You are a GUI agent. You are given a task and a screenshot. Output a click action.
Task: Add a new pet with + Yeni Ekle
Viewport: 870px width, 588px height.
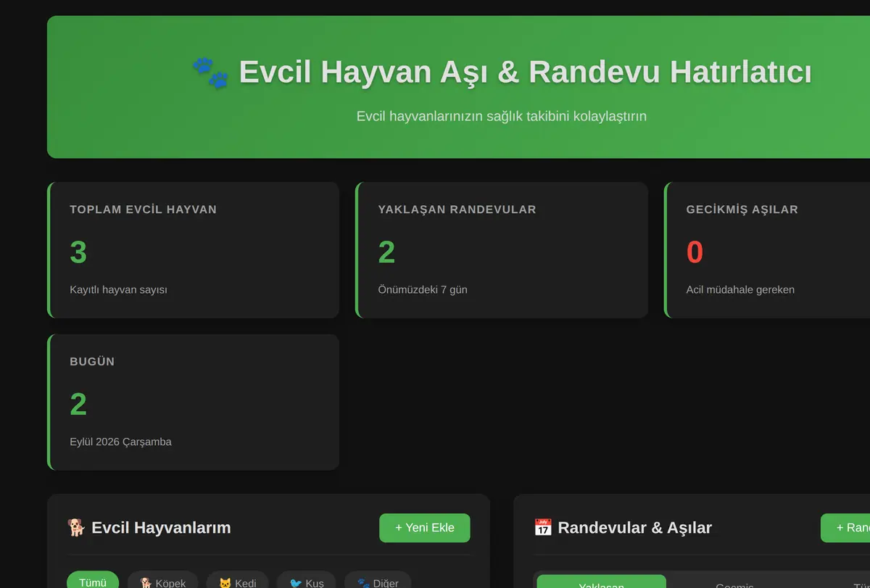[x=425, y=528]
